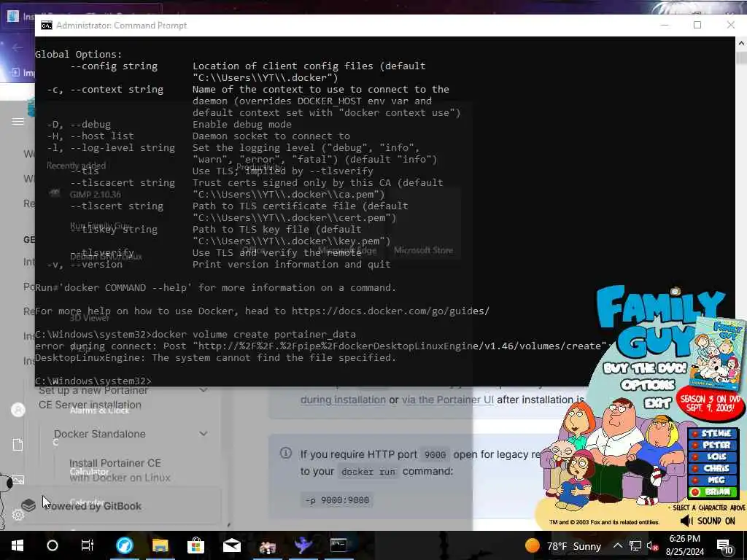Image resolution: width=747 pixels, height=560 pixels.
Task: Select Peter character radio button
Action: tap(695, 446)
